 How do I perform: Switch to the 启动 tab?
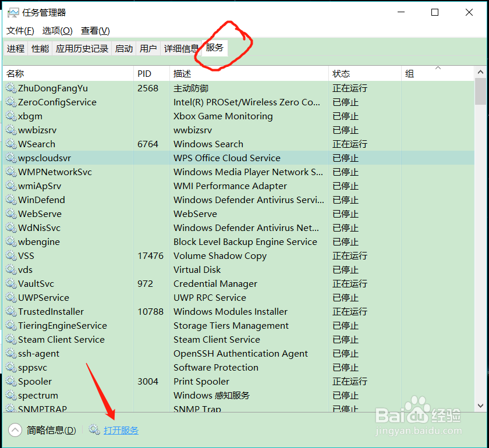(124, 48)
